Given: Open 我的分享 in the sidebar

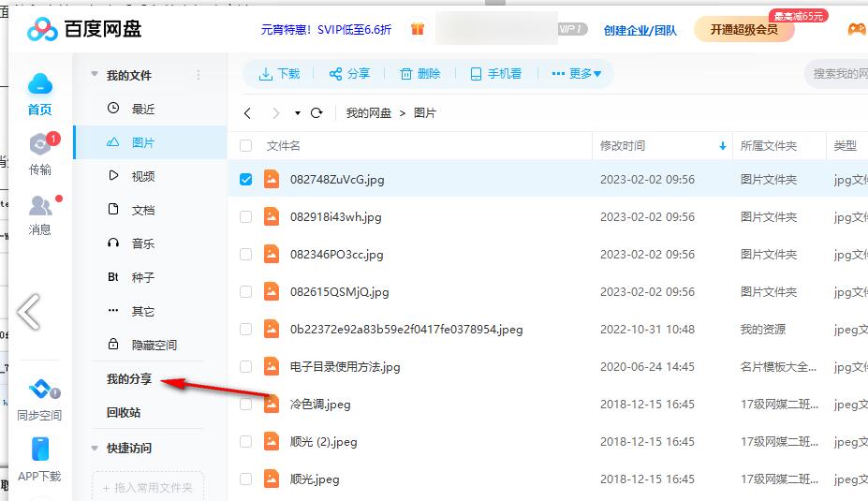Looking at the screenshot, I should pyautogui.click(x=129, y=379).
